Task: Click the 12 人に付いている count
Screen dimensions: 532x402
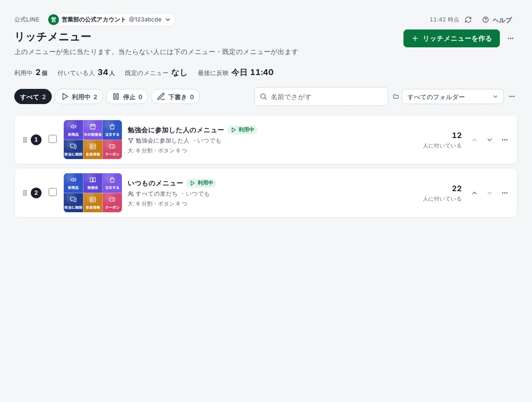Action: [442, 140]
